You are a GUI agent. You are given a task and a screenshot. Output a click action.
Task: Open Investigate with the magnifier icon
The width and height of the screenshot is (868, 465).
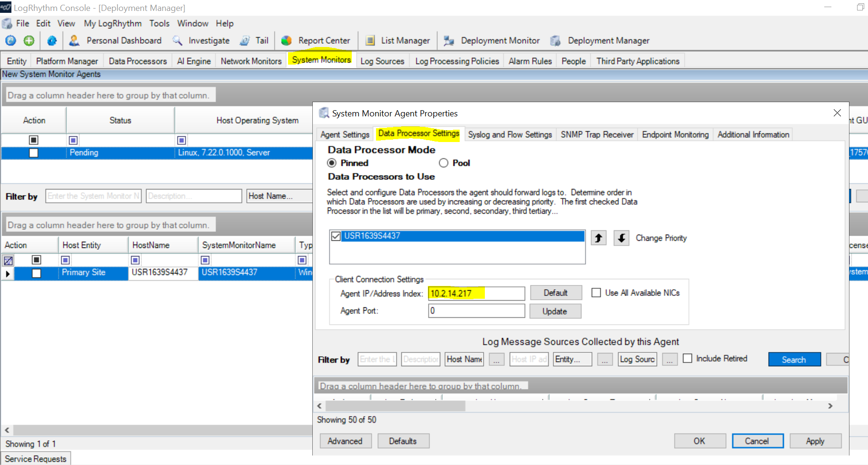pyautogui.click(x=177, y=41)
